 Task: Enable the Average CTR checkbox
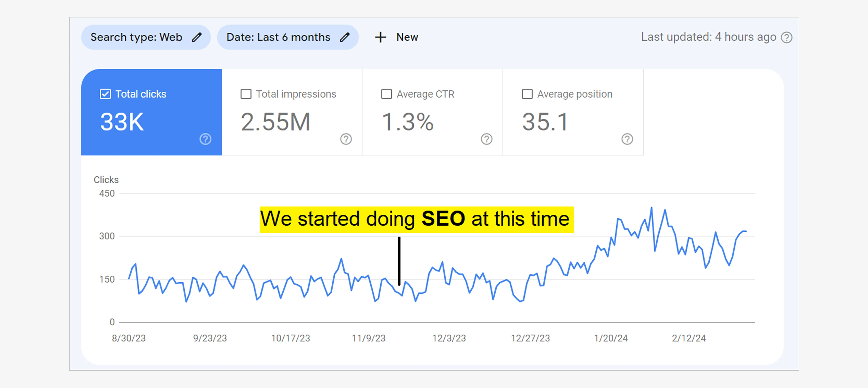(386, 94)
